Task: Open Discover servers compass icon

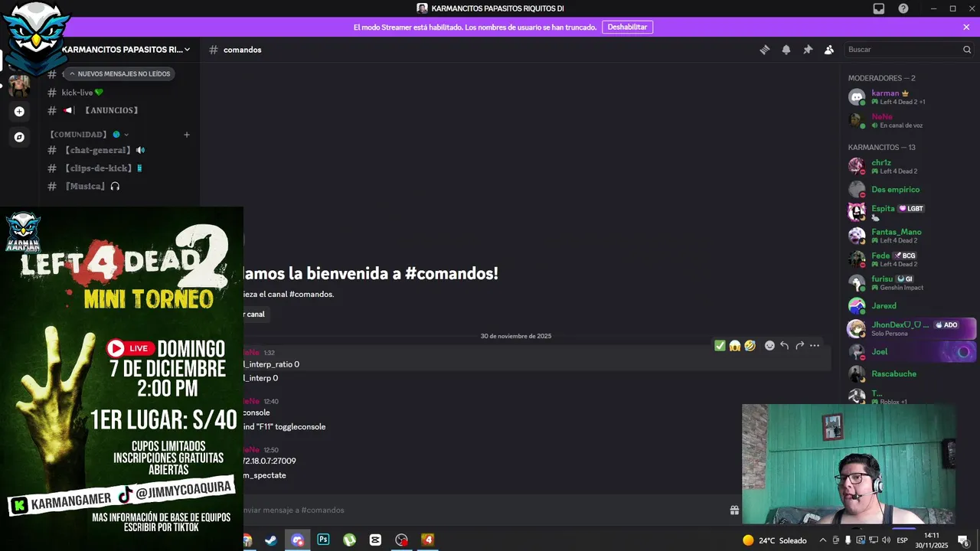Action: [x=19, y=137]
